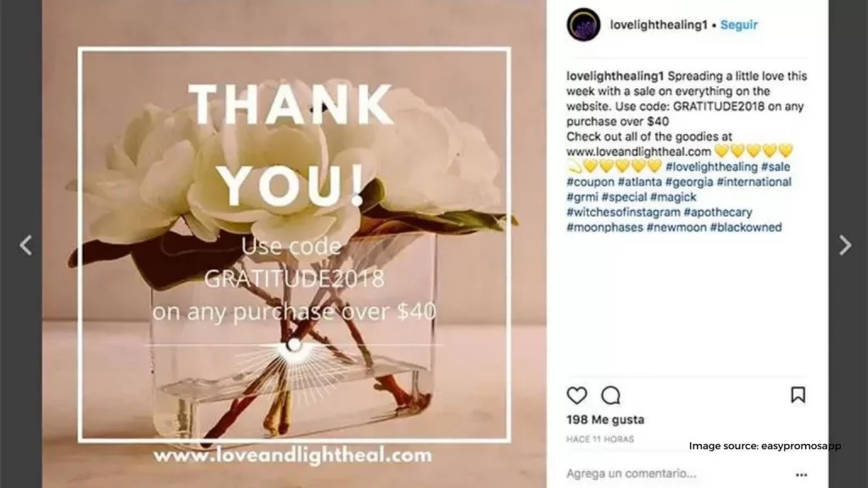The image size is (868, 488).
Task: Click the HACE 11 HORAS timestamp
Action: click(x=600, y=440)
